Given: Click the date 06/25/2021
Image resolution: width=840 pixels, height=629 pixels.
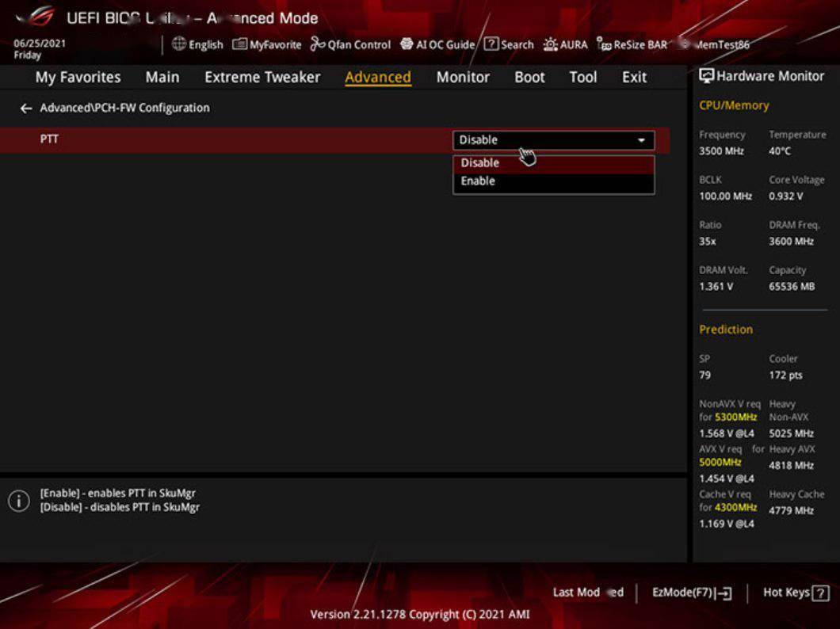Looking at the screenshot, I should click(40, 44).
